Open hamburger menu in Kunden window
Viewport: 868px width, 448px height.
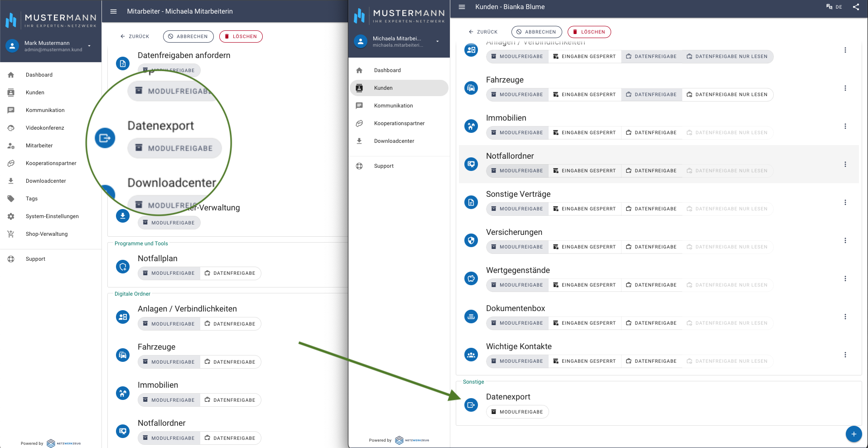pos(462,7)
